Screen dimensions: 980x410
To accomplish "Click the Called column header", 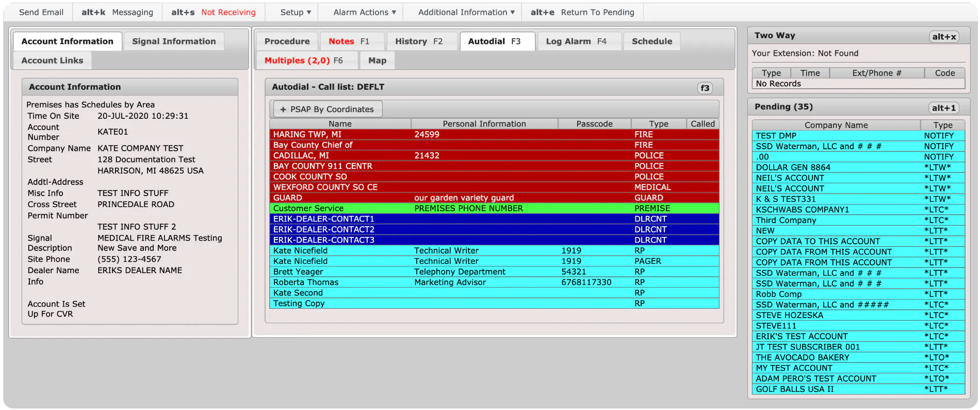I will 703,124.
